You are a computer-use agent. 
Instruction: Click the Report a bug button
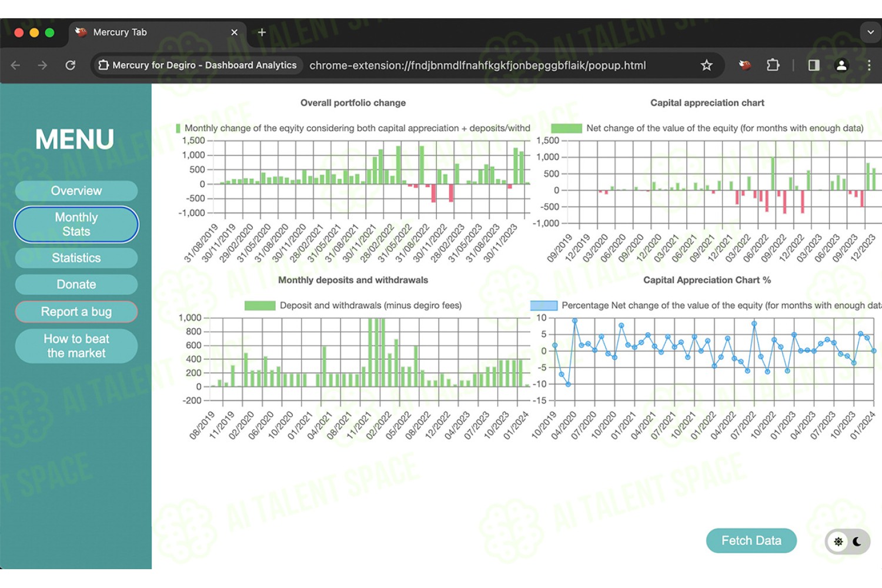click(x=76, y=312)
